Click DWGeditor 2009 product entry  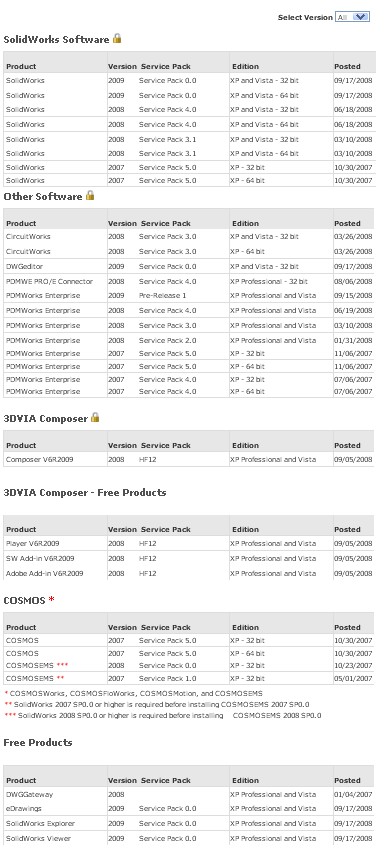pos(24,266)
